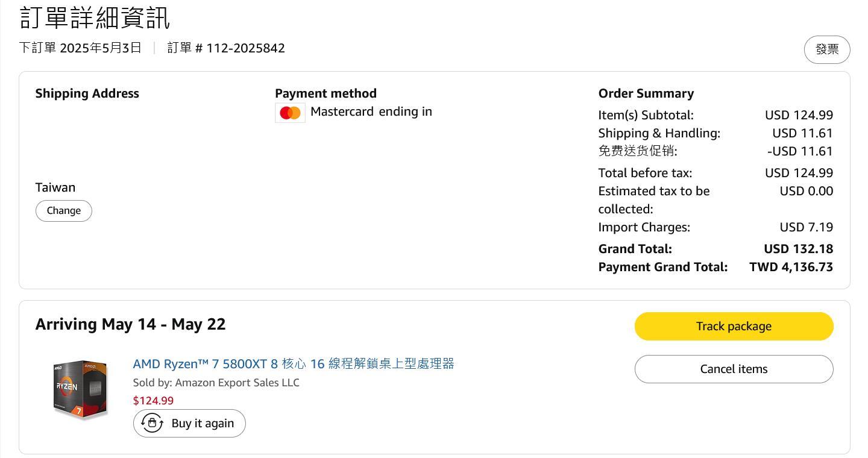Click the Mastercard ending in text
This screenshot has height=458, width=868.
pyautogui.click(x=371, y=111)
